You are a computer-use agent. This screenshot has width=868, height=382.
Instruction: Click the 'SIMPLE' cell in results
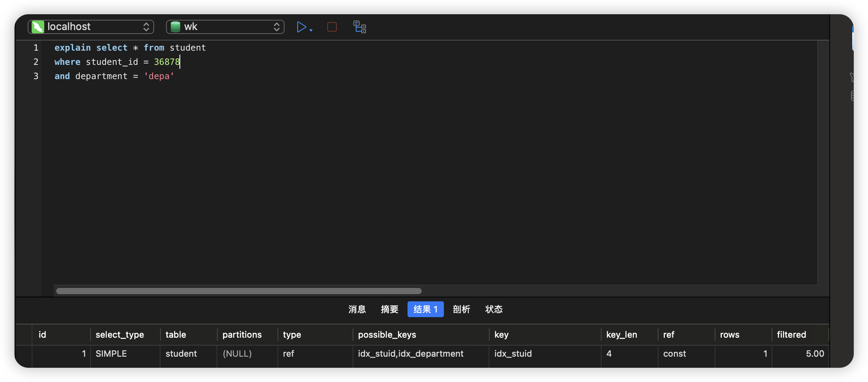pyautogui.click(x=125, y=354)
